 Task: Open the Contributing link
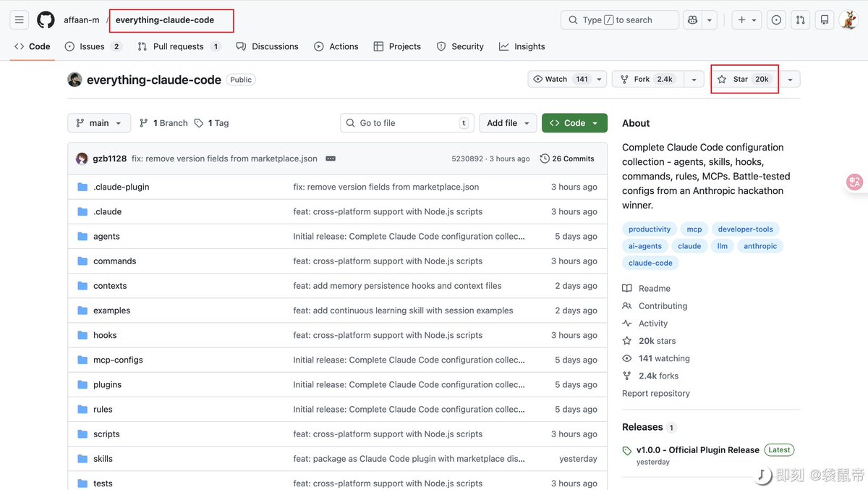[655, 306]
